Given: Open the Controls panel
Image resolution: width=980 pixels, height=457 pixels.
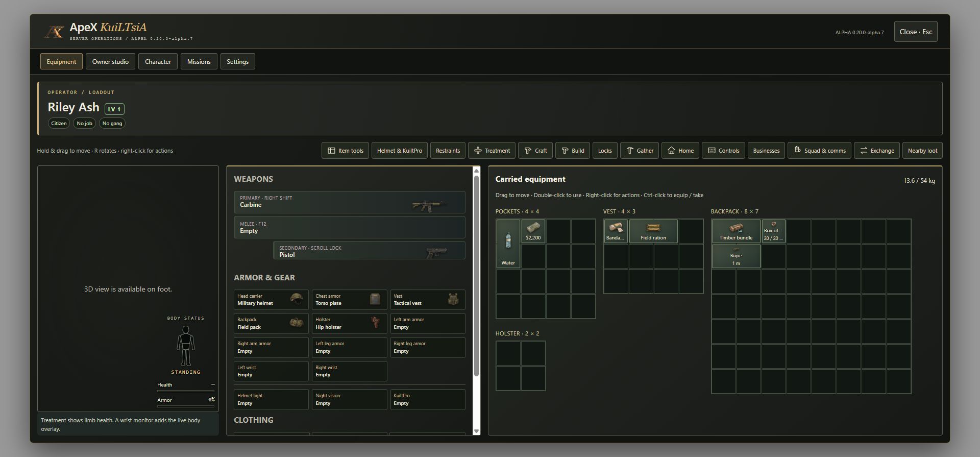Looking at the screenshot, I should (723, 151).
